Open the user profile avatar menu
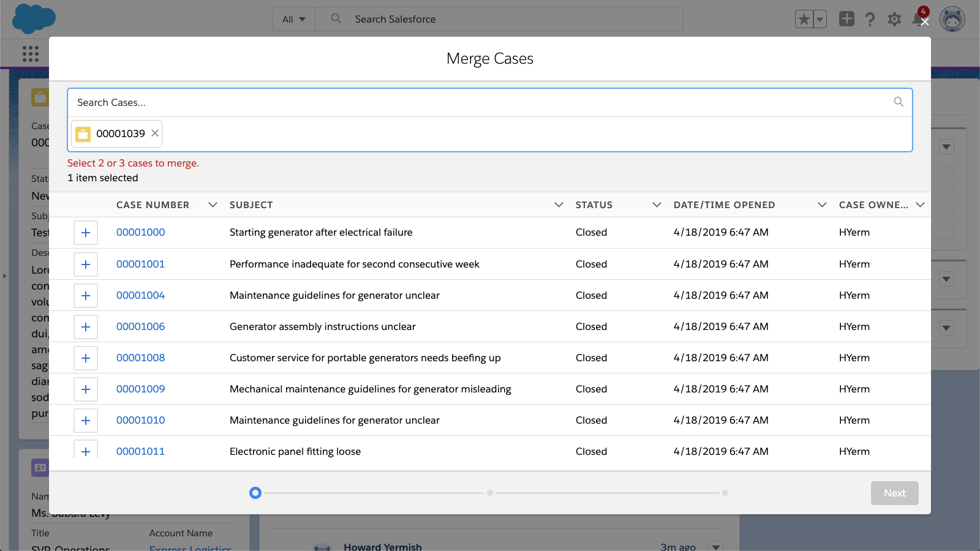 pyautogui.click(x=952, y=19)
